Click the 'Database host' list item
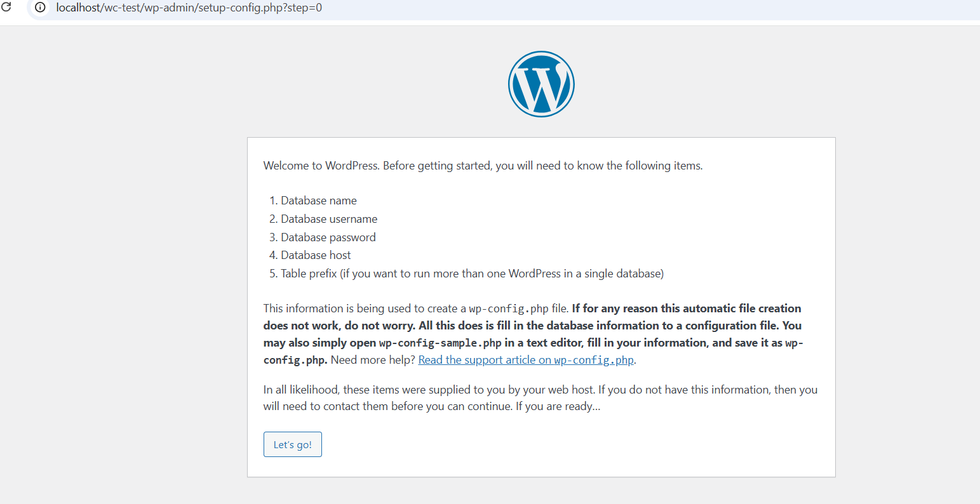 pos(315,255)
